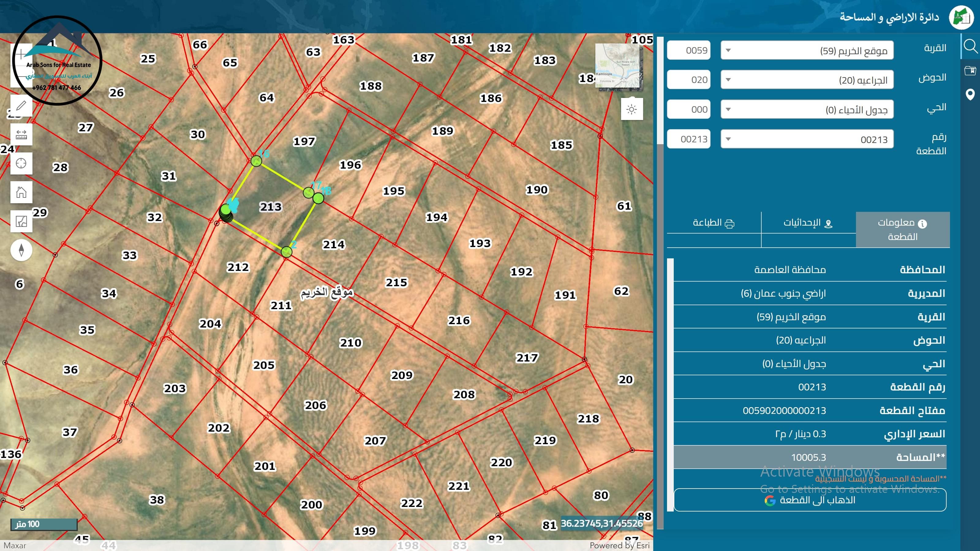The height and width of the screenshot is (551, 980).
Task: Zoom in with the plus button
Action: pyautogui.click(x=21, y=54)
